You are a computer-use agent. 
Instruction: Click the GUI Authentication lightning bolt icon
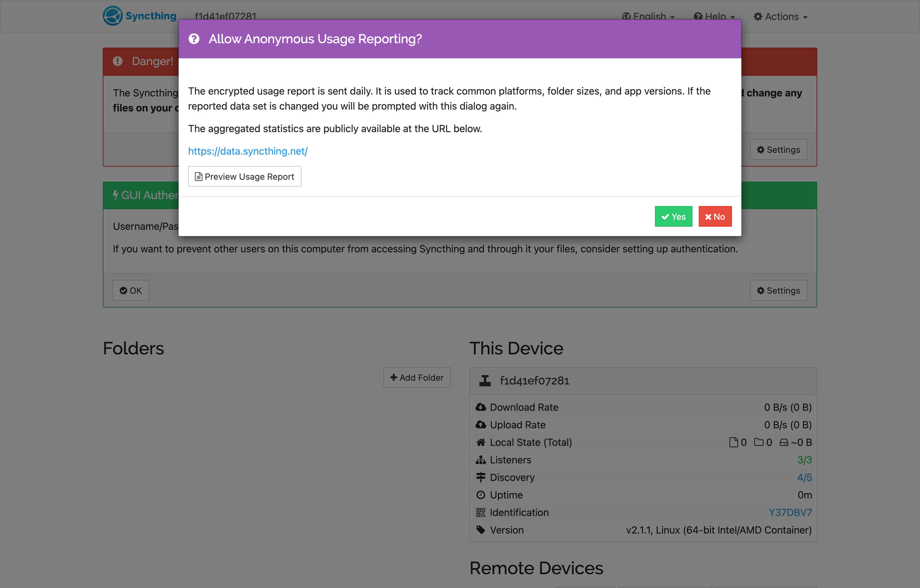point(115,195)
